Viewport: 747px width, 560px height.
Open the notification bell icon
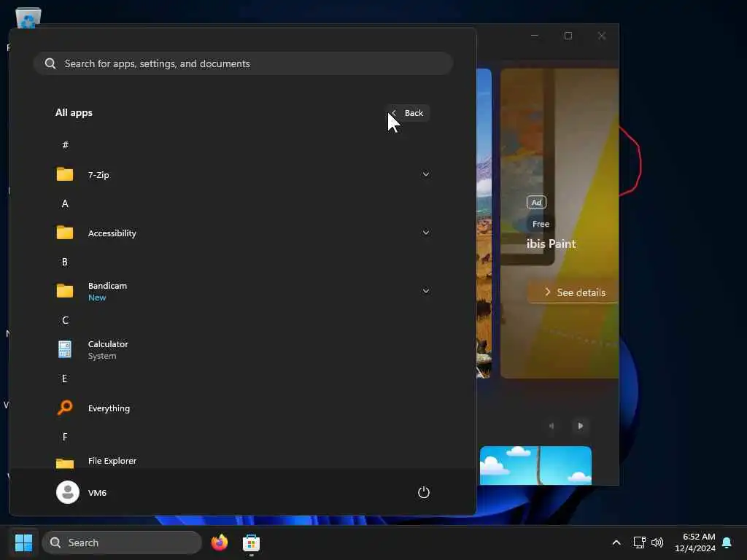point(727,542)
